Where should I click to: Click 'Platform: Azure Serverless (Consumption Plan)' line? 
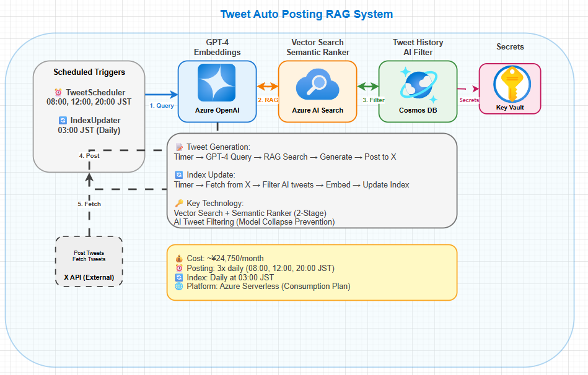click(268, 287)
